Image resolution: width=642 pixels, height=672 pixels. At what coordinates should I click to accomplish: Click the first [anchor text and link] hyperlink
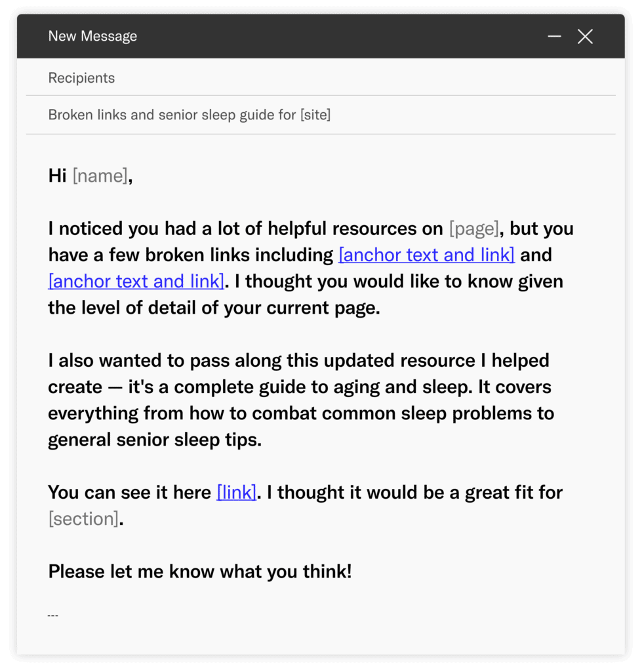(x=426, y=255)
